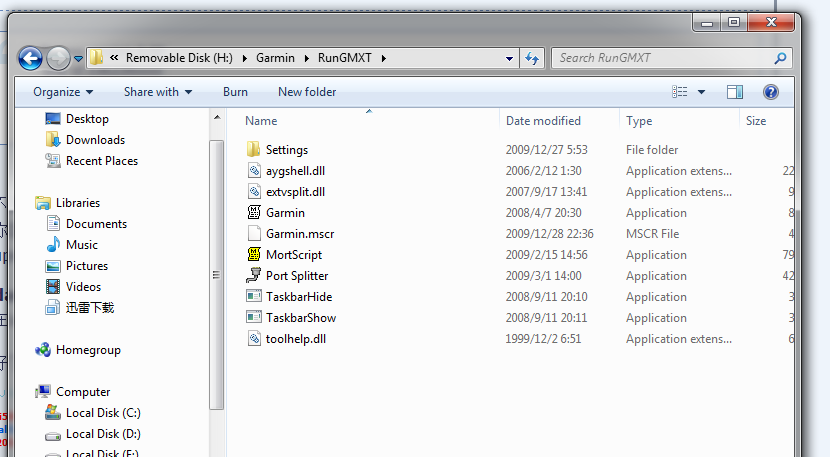Select the MortScript application icon
Screen dimensions: 830x457
pos(254,255)
